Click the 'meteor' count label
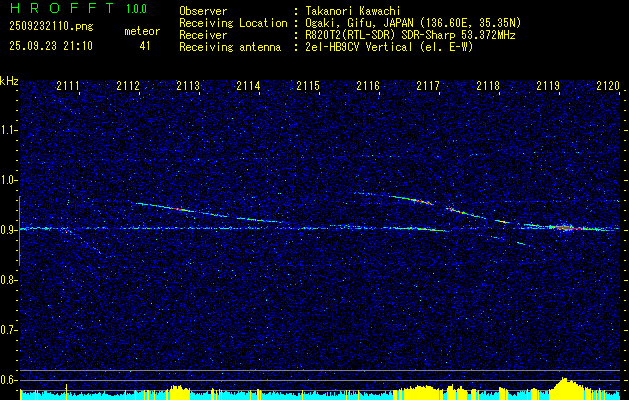The height and width of the screenshot is (400, 629). pyautogui.click(x=142, y=31)
